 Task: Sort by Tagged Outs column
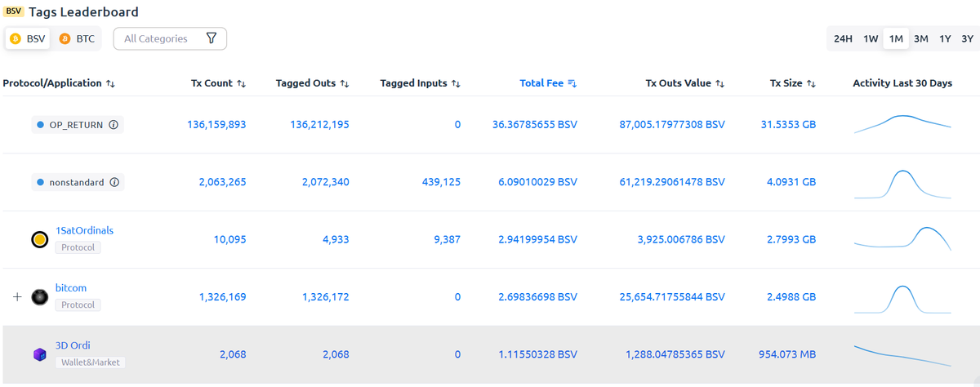[313, 83]
